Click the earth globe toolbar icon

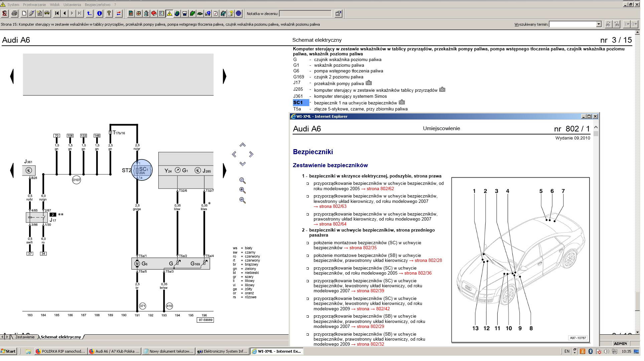177,14
